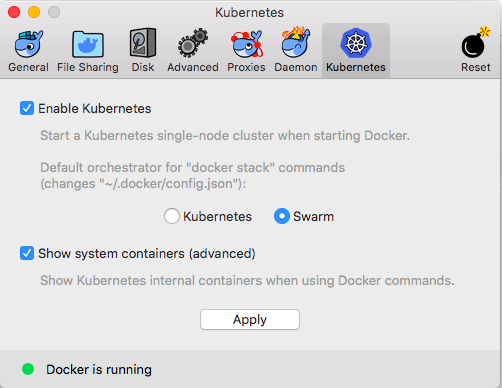Click "Show Kubernetes internal containers" description text
502x388 pixels.
pos(247,281)
